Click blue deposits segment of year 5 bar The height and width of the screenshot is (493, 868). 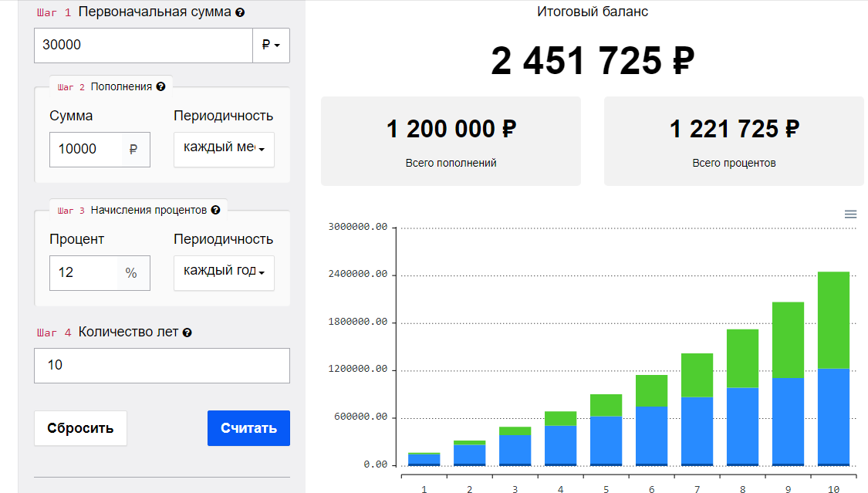point(606,440)
